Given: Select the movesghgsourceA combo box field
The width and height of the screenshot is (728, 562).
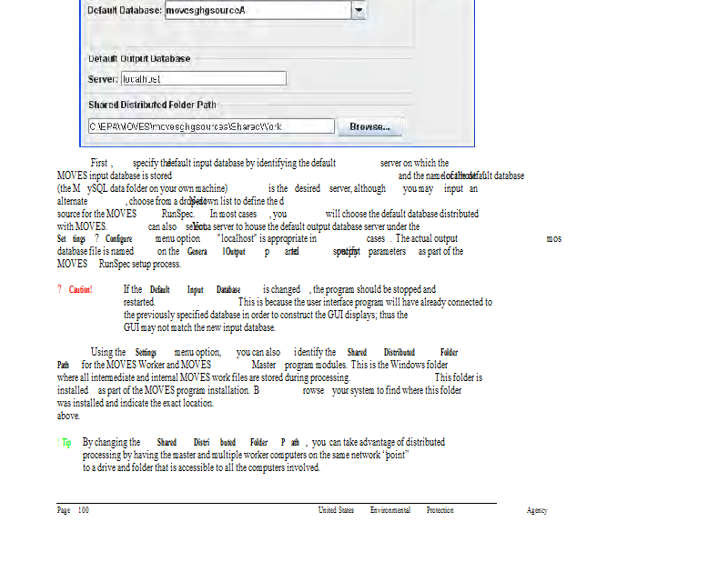Looking at the screenshot, I should click(257, 10).
